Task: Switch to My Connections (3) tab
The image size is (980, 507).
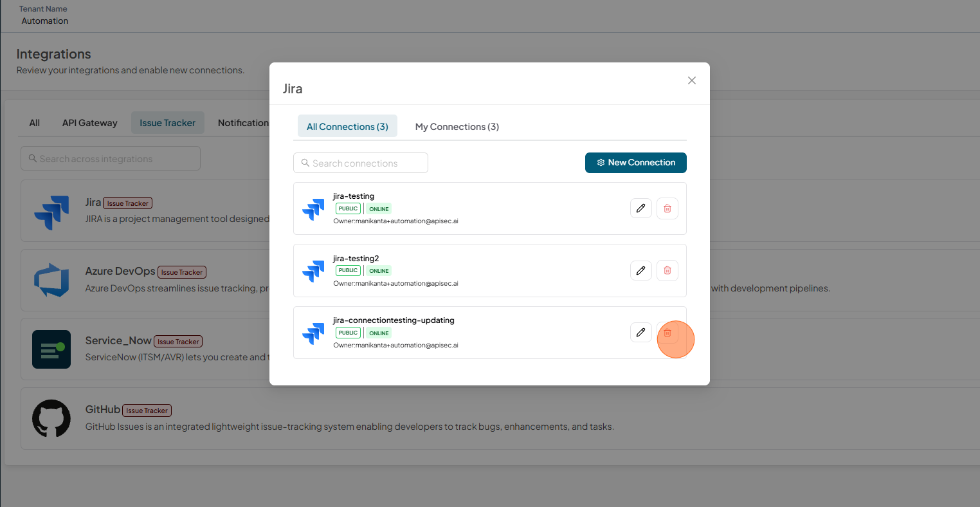Action: [x=457, y=127]
